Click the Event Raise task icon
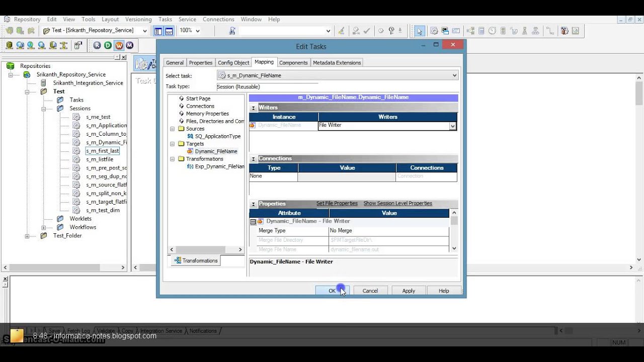644x362 pixels. pyautogui.click(x=525, y=31)
